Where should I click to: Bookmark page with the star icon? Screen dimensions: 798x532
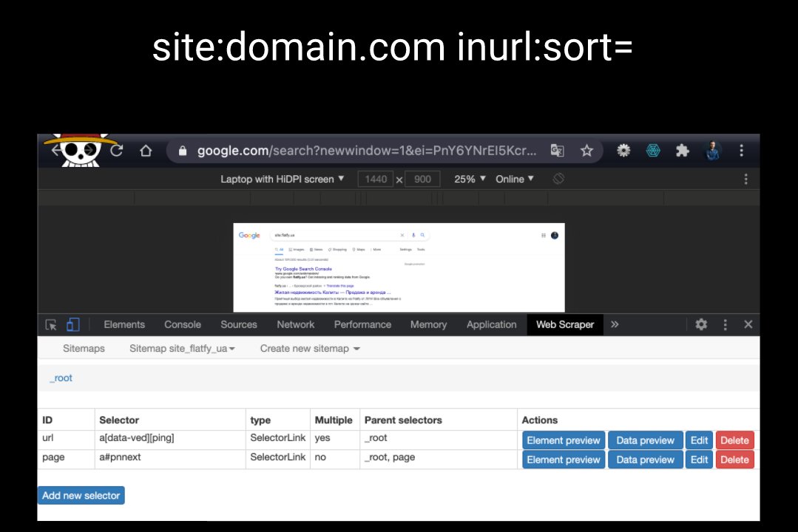[586, 151]
